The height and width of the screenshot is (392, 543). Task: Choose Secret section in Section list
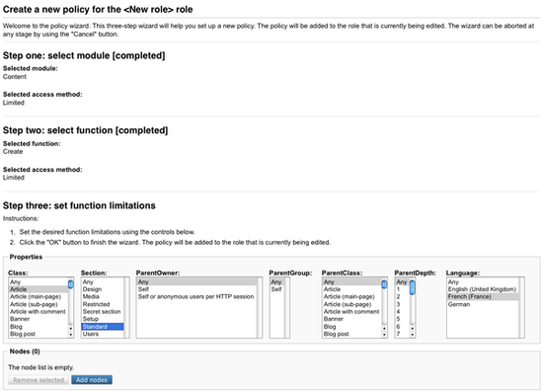(x=103, y=312)
